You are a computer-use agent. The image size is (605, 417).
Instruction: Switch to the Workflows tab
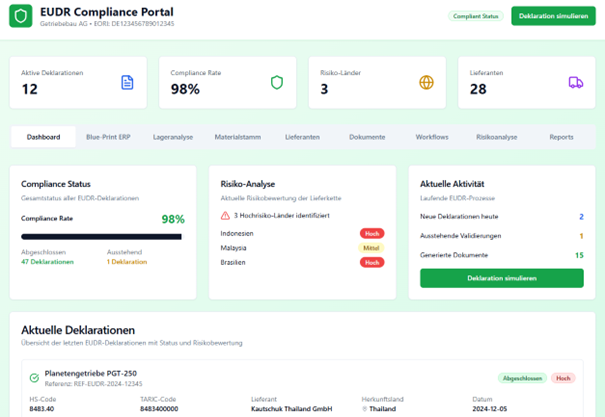coord(432,137)
